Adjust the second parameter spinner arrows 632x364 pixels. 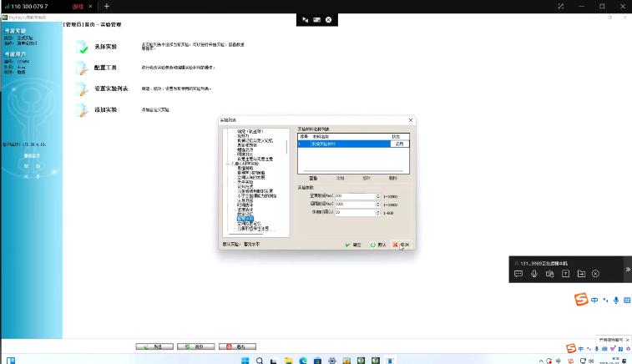(378, 204)
